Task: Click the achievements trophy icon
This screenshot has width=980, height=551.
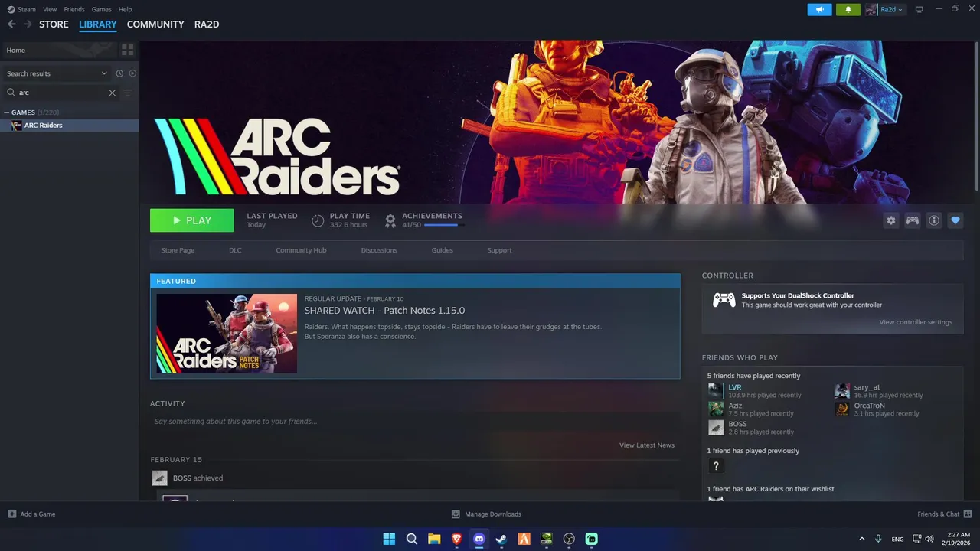Action: pos(390,220)
